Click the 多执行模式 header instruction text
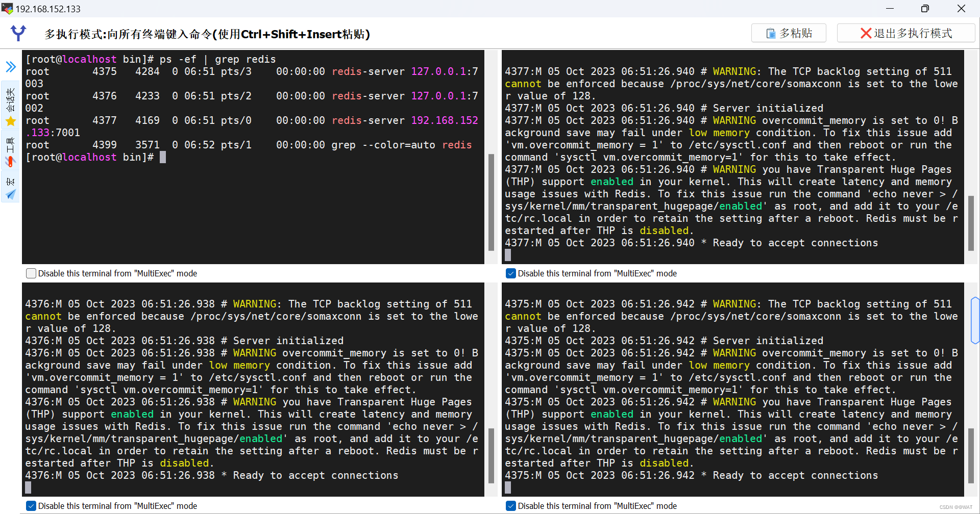This screenshot has width=980, height=514. (207, 34)
